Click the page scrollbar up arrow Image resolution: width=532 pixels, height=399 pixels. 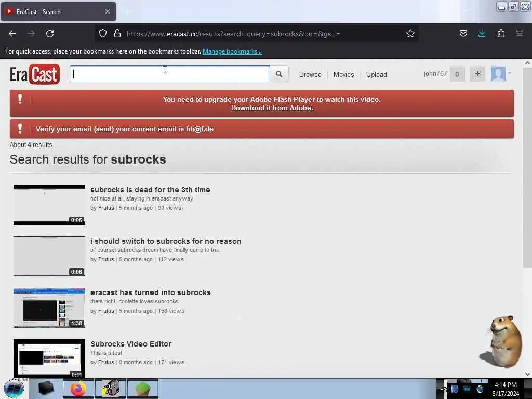tap(527, 63)
